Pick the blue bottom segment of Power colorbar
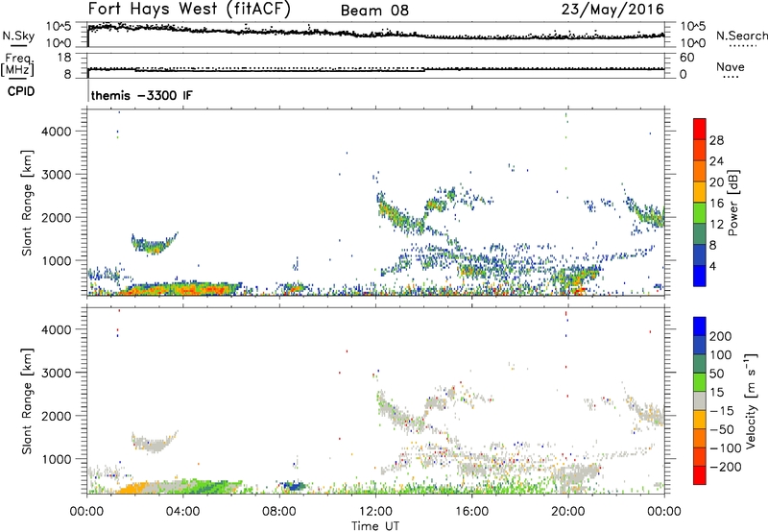 700,276
